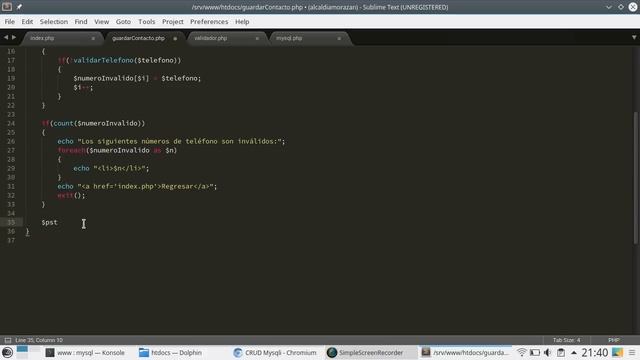Click line number 17 in the gutter
This screenshot has width=640, height=360.
tap(11, 60)
